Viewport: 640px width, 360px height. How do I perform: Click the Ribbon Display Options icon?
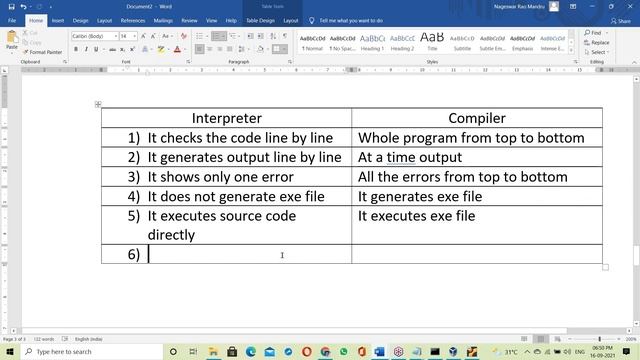click(573, 7)
